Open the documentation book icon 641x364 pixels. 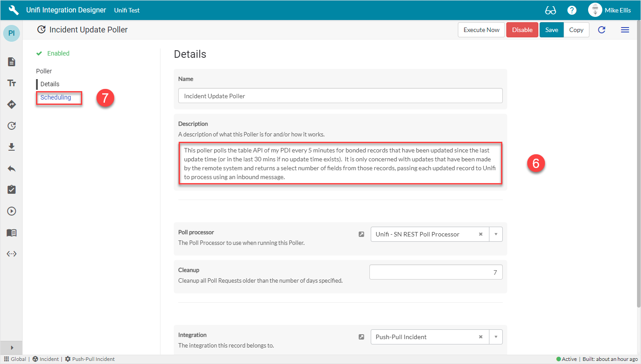(x=11, y=232)
